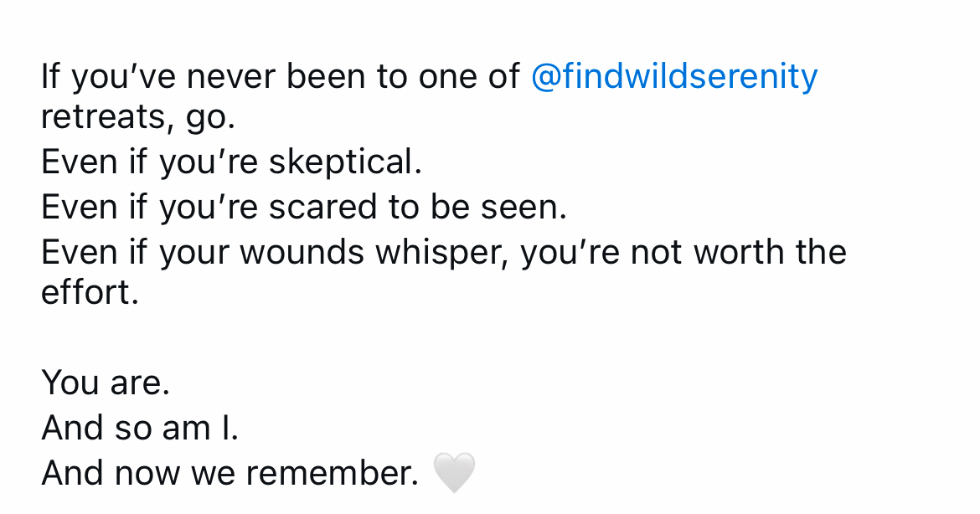The image size is (980, 514).
Task: Click the word "wounds"
Action: [302, 252]
